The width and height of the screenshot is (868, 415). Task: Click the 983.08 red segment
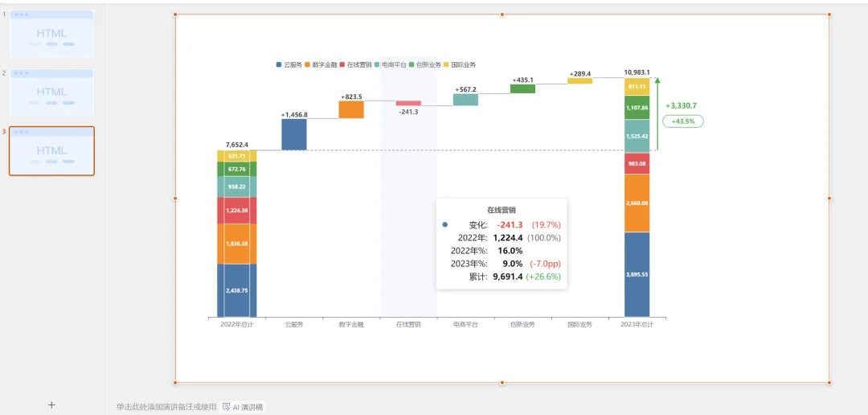637,164
